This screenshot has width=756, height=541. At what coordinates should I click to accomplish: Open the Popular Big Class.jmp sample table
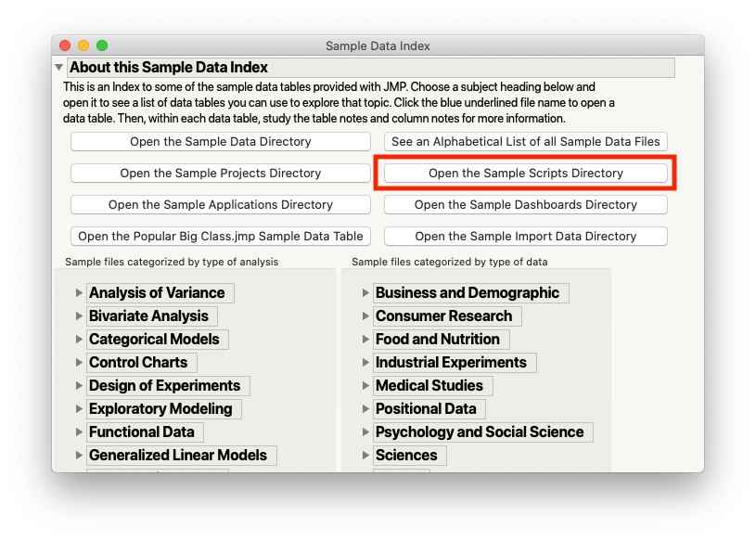[221, 237]
